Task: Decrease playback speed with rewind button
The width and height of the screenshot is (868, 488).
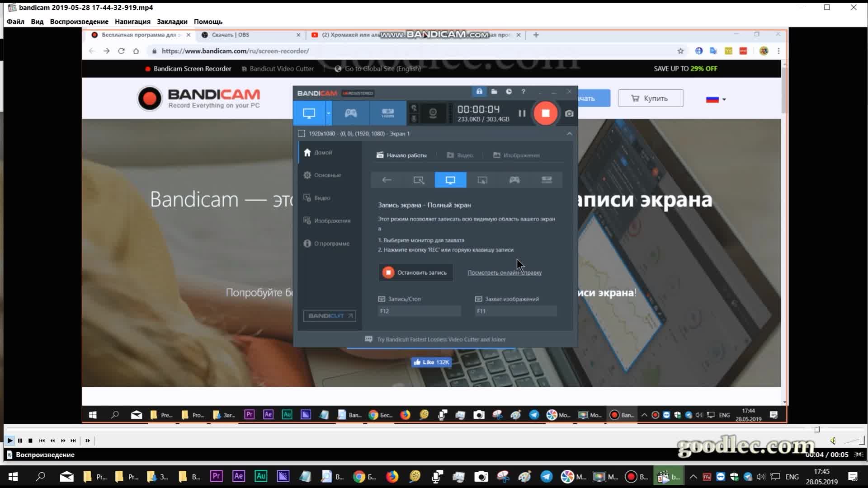Action: point(52,441)
